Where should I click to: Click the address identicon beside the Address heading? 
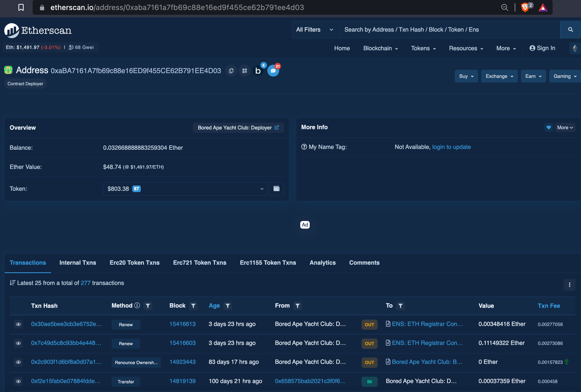tap(8, 70)
